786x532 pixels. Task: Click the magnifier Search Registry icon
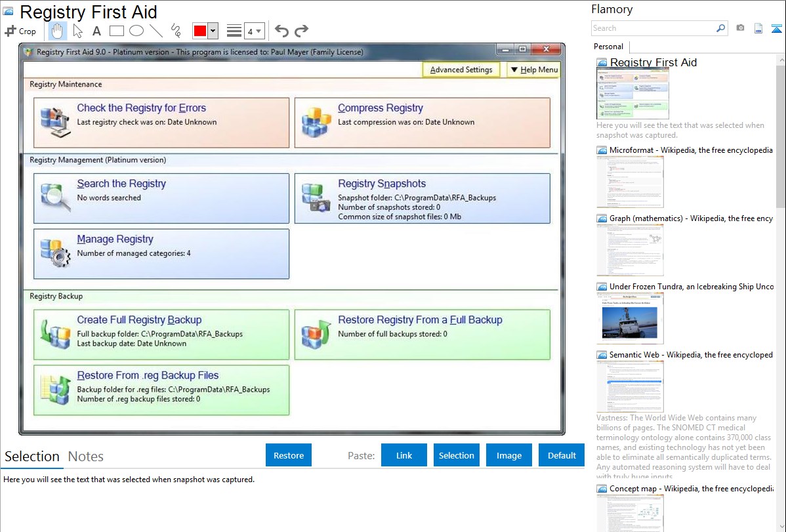click(55, 197)
